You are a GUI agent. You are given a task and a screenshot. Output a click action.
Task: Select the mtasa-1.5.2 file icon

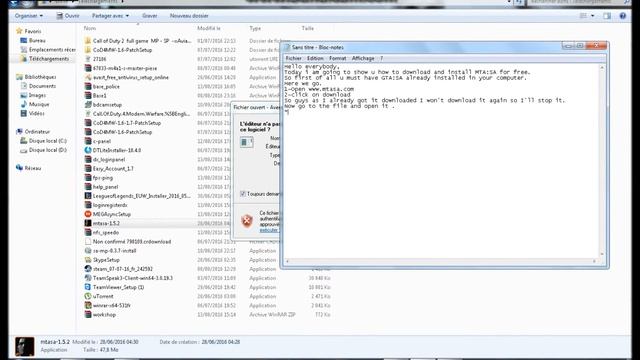pyautogui.click(x=88, y=223)
